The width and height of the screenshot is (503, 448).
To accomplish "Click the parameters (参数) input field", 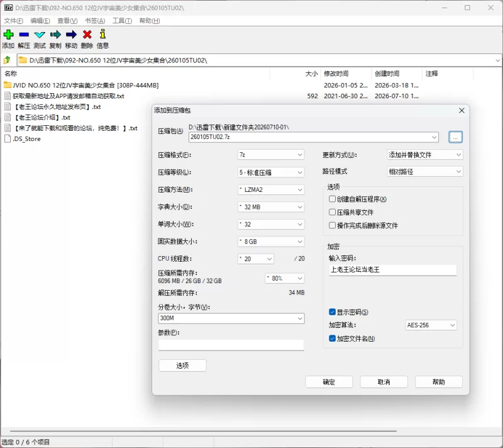I will tap(231, 345).
